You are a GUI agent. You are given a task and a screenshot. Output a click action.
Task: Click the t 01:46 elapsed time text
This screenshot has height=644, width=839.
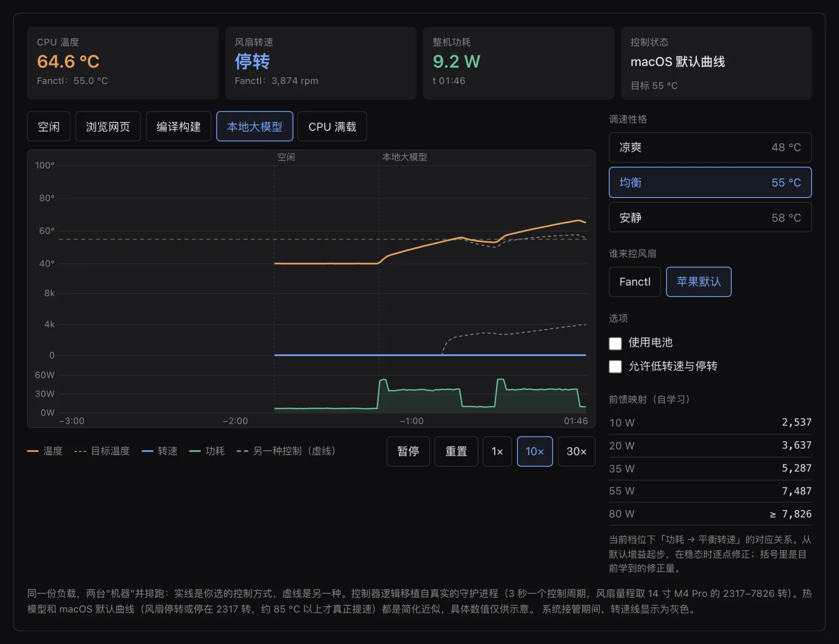pos(449,81)
